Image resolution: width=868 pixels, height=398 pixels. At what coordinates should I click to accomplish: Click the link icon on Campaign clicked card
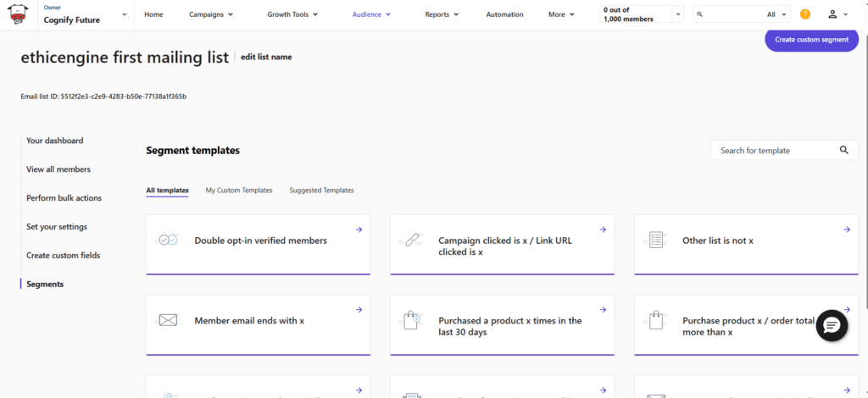point(413,240)
